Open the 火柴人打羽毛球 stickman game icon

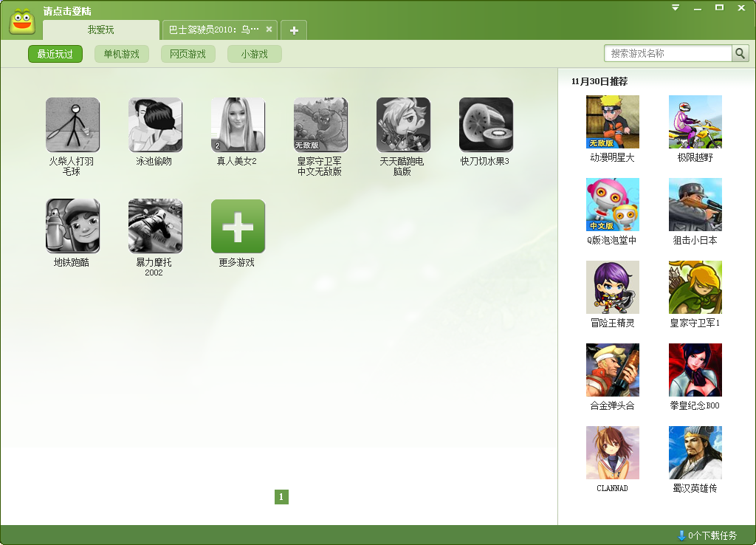tap(72, 125)
